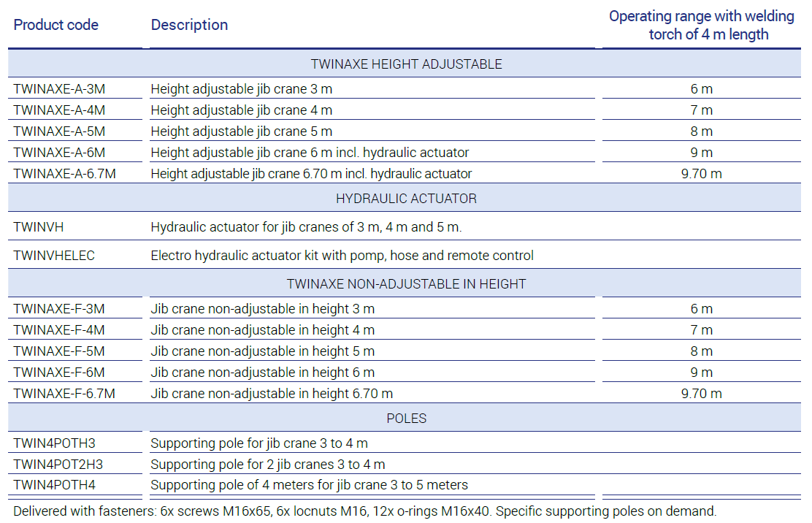
Task: Click product code TWIN4POT2H3
Action: [x=58, y=465]
